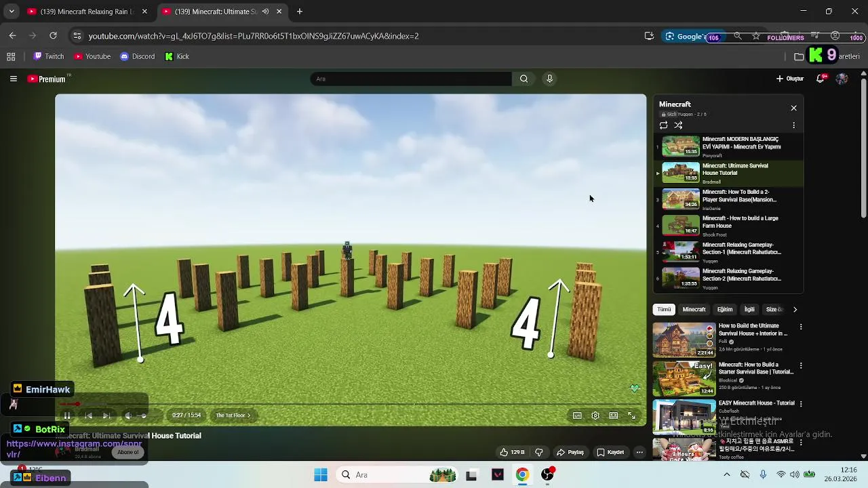Screen dimensions: 868x488
Task: Open options for 'Ultimate Survival House + Interior' suggestion
Action: point(801,327)
